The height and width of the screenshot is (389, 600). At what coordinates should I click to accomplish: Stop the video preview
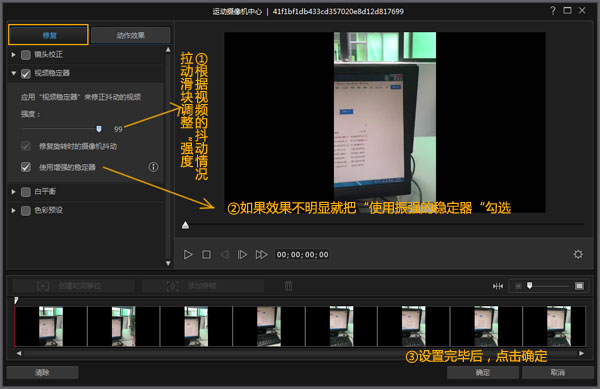coord(206,254)
